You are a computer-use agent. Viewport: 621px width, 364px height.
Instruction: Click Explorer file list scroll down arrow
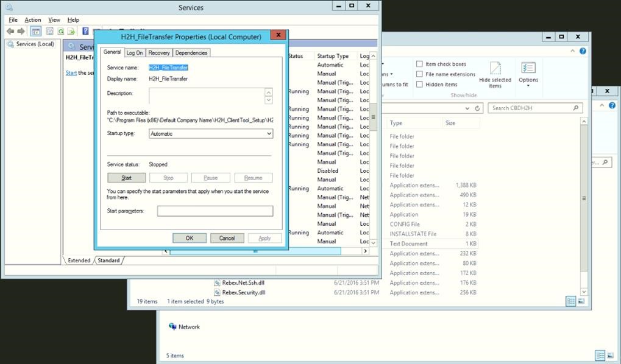(584, 292)
